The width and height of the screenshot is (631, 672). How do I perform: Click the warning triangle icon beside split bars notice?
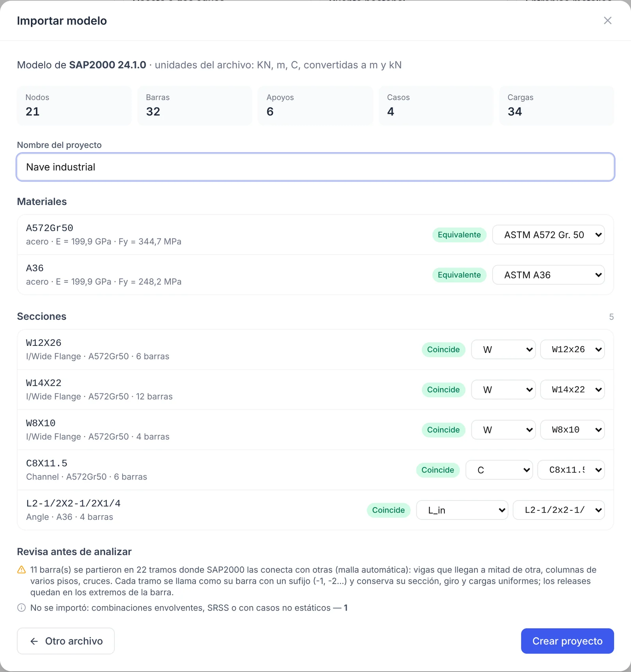(x=22, y=570)
